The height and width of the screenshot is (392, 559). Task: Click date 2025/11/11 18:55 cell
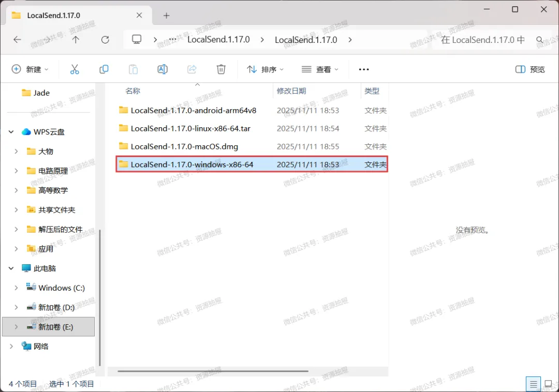tap(307, 146)
